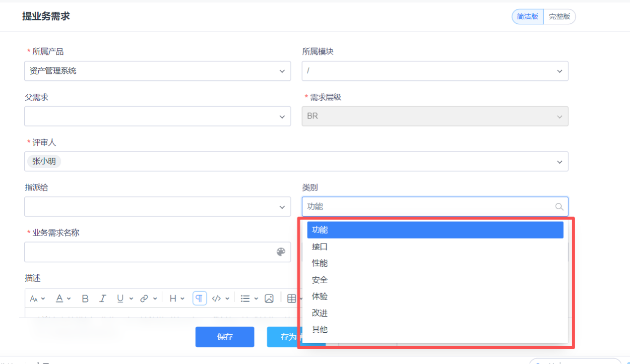Select the 简洁版 tab
The image size is (630, 364).
pos(527,16)
